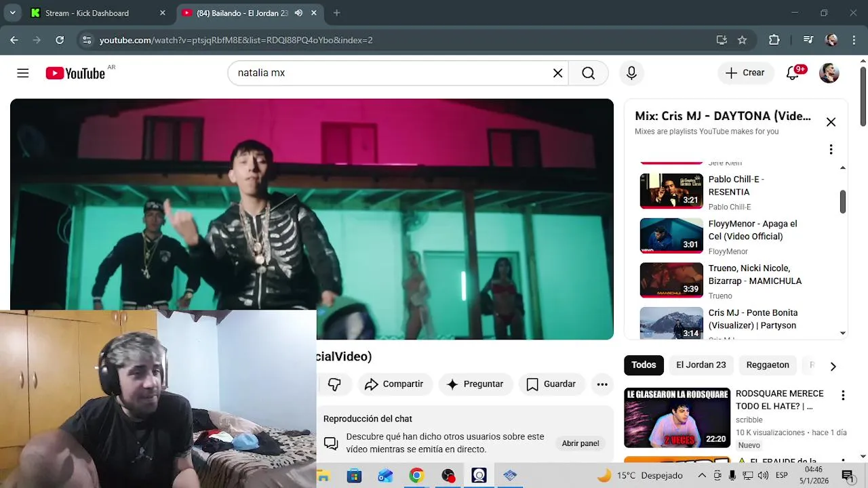Open the tab search dropdown arrow
Image resolution: width=868 pixels, height=488 pixels.
[12, 13]
